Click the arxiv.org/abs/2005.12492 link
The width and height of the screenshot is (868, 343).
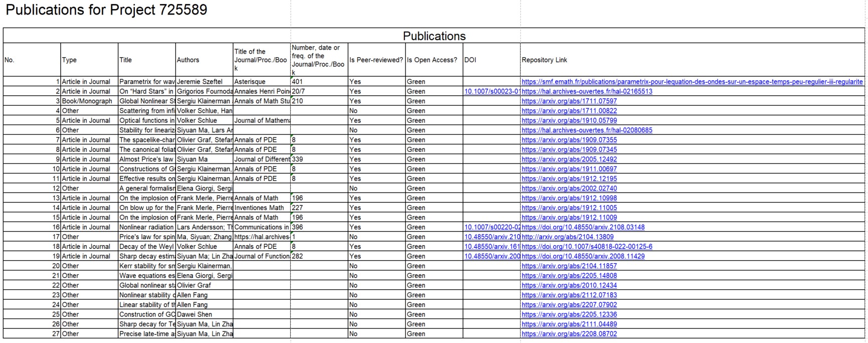tap(569, 159)
